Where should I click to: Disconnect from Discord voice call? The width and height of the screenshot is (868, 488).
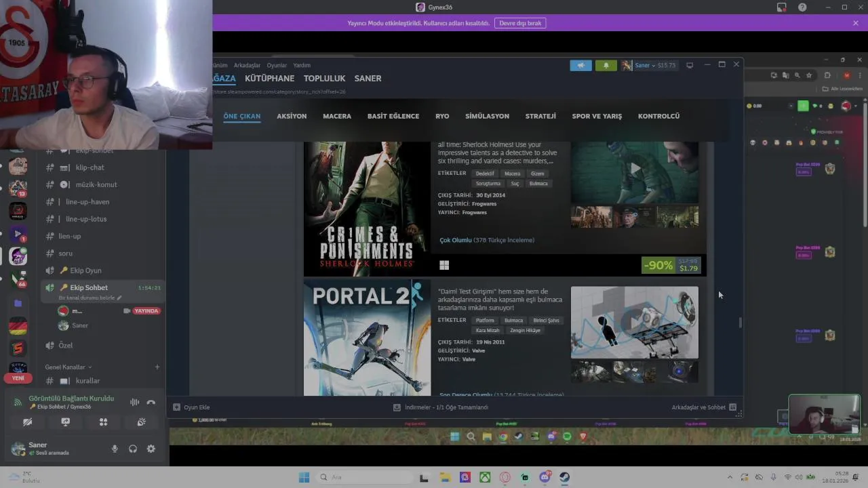(x=151, y=402)
